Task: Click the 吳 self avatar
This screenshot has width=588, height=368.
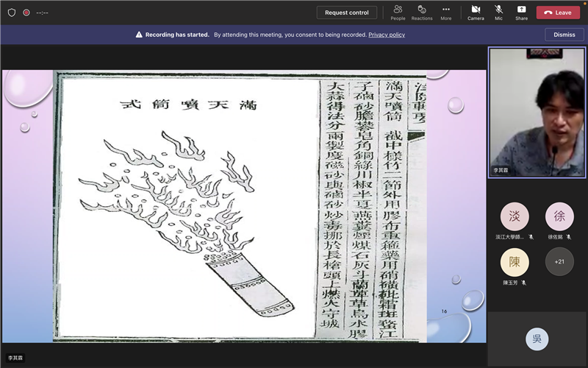Action: coord(537,339)
